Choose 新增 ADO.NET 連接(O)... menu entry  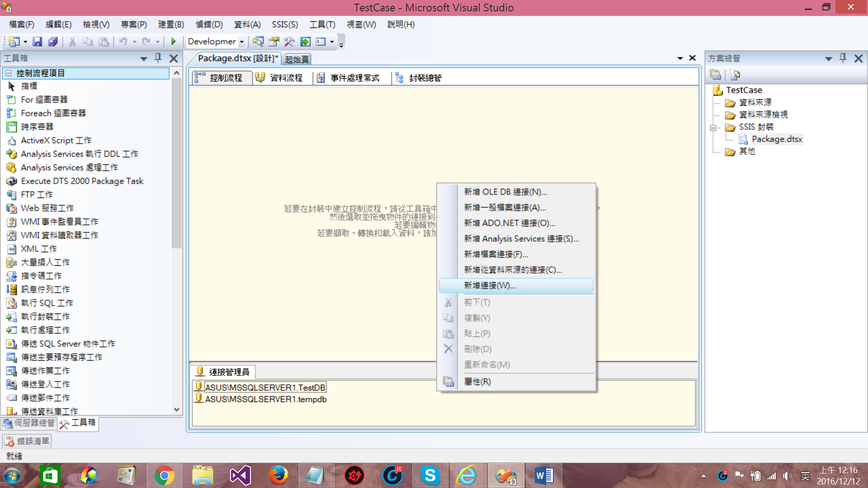click(516, 223)
